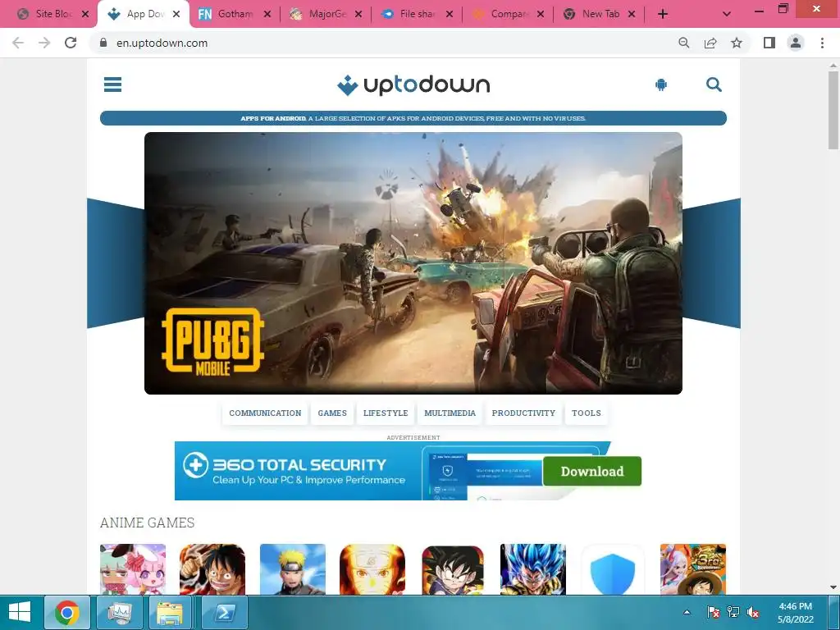Viewport: 840px width, 630px height.
Task: Click the lock site info icon
Action: point(103,43)
